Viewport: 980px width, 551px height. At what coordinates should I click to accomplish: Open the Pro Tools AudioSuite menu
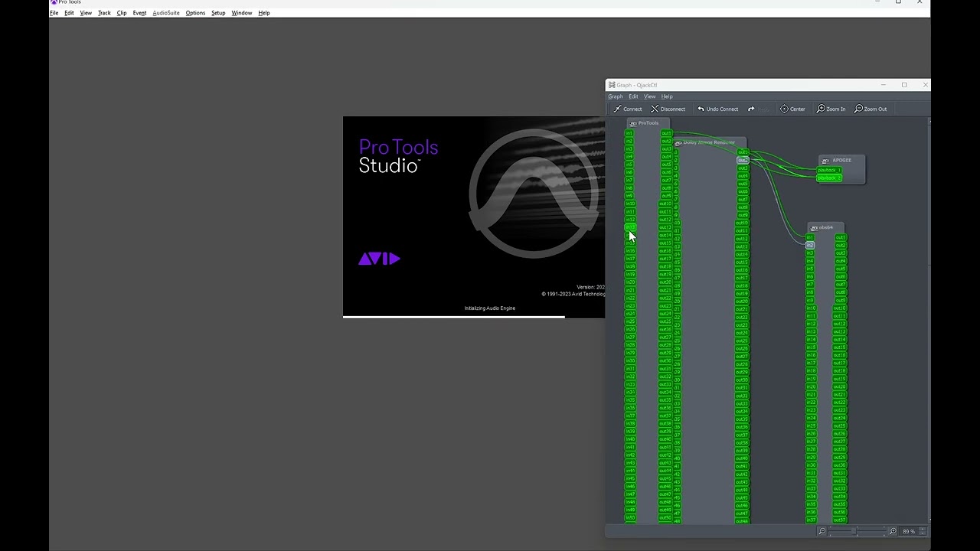[x=166, y=13]
